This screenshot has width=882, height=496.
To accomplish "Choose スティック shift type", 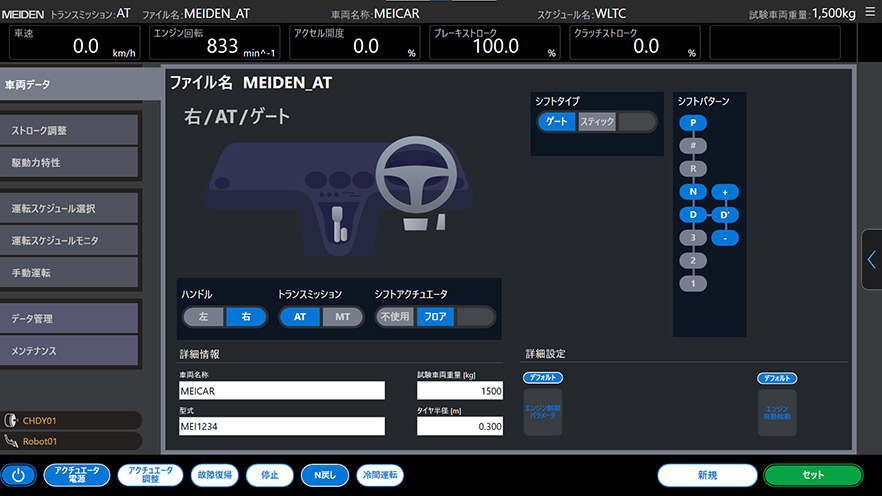I will pyautogui.click(x=597, y=122).
